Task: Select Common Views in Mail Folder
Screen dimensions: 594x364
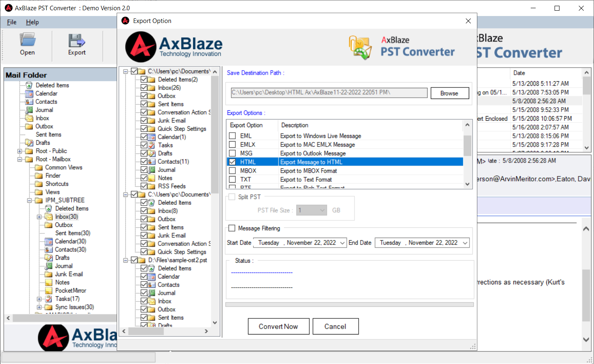Action: tap(64, 167)
